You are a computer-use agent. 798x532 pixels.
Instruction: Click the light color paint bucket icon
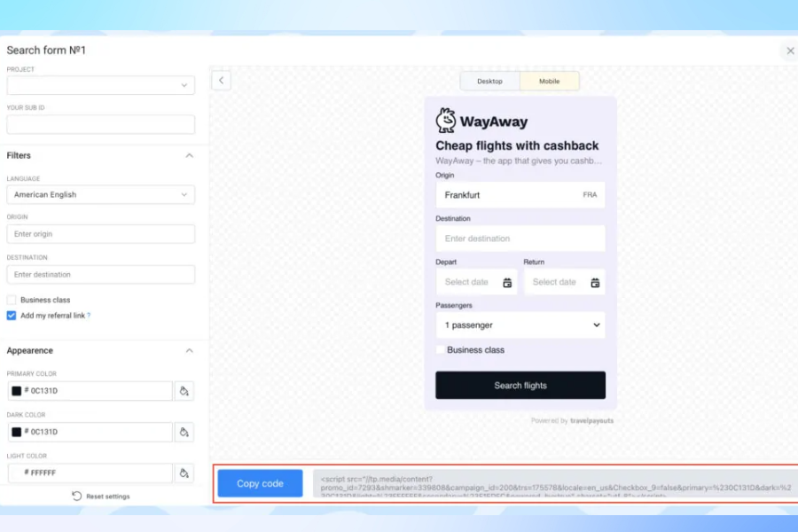(184, 473)
